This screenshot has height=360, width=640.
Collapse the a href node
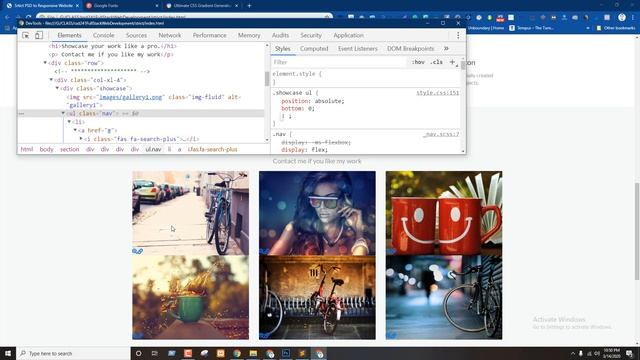pos(75,130)
